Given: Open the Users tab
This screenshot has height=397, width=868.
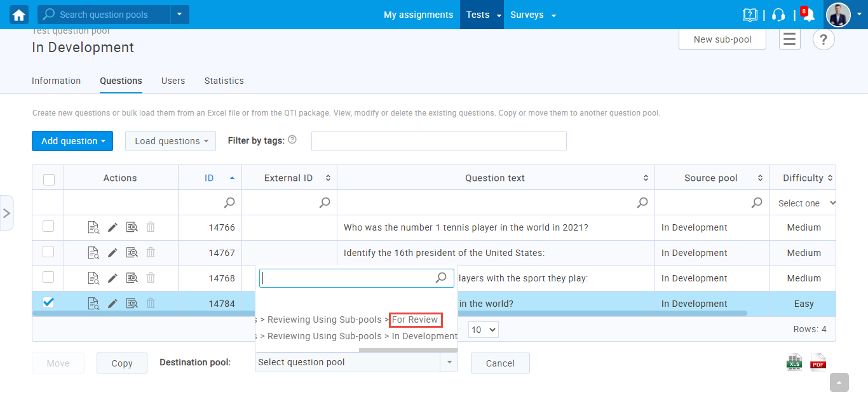Looking at the screenshot, I should pos(173,81).
